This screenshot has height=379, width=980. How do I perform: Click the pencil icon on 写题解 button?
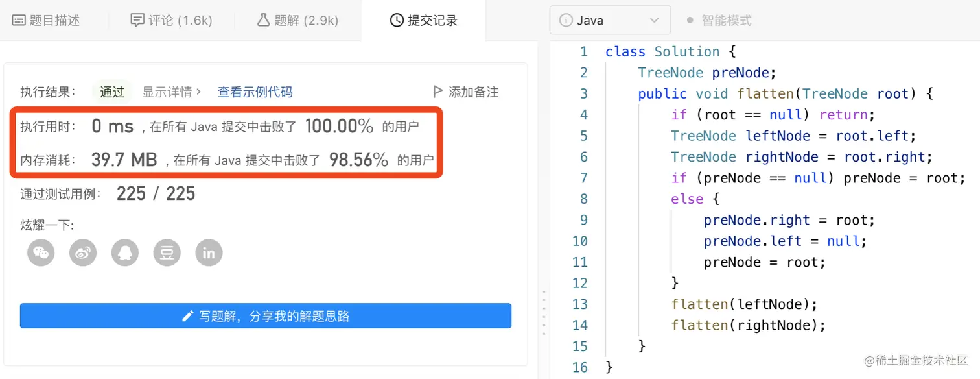tap(188, 316)
